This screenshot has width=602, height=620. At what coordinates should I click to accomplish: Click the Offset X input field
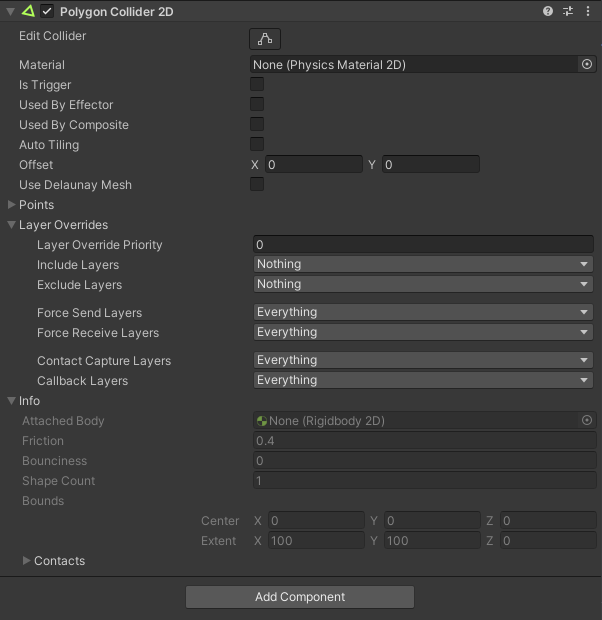point(314,164)
